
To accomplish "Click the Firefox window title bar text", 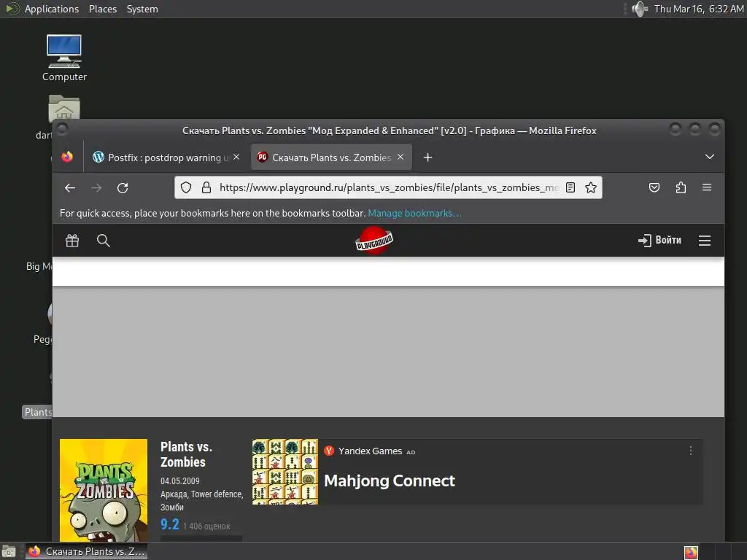I will (x=390, y=131).
